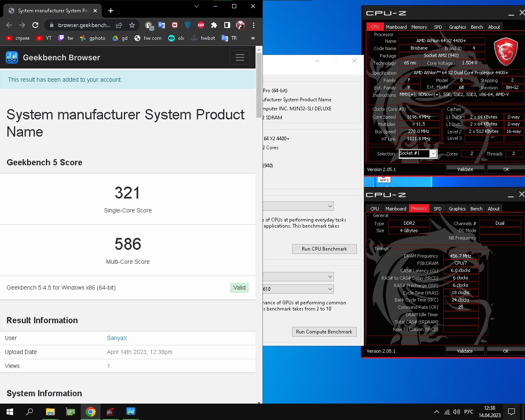Open the 'hw com' bookmark

(x=148, y=38)
